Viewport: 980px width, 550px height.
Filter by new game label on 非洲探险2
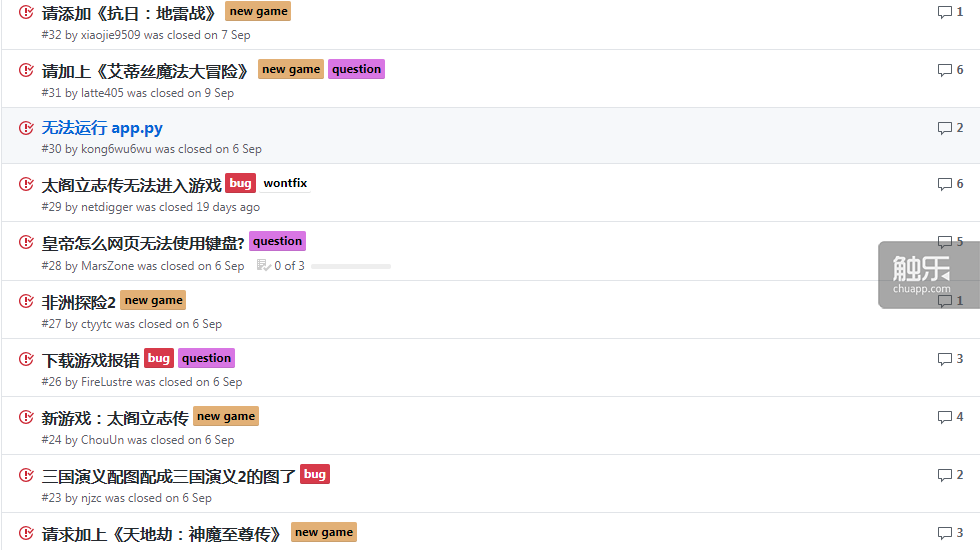153,300
